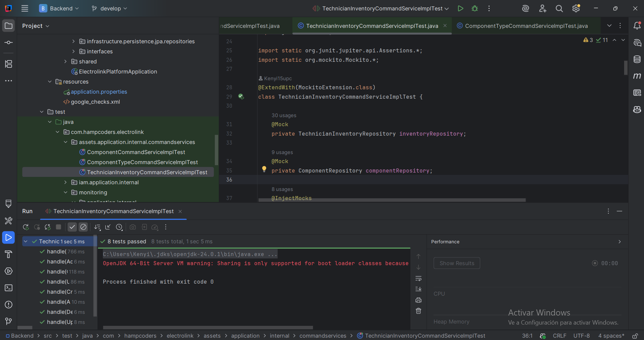Open the Services tool window

pos(9,271)
